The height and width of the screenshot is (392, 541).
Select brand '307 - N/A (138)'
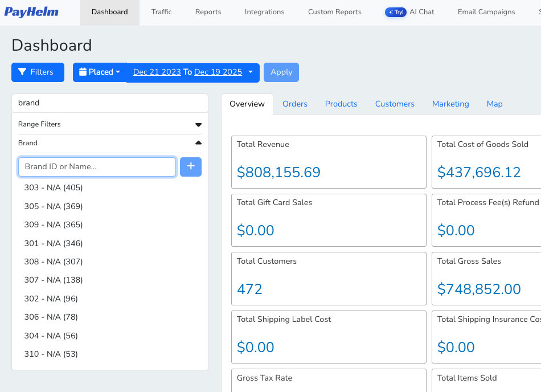click(54, 280)
